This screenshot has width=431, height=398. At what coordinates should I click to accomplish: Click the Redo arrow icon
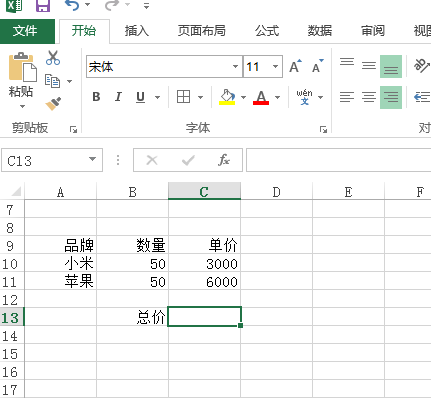click(112, 5)
